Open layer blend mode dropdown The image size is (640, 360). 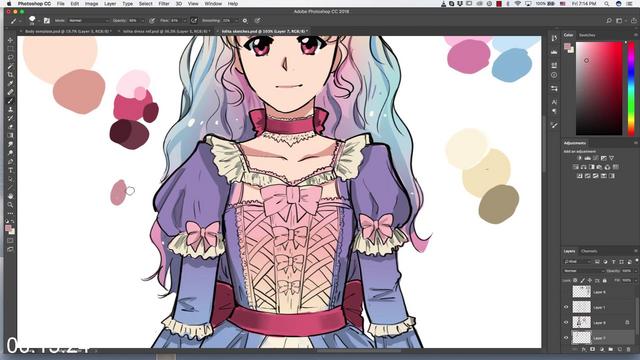(x=584, y=271)
